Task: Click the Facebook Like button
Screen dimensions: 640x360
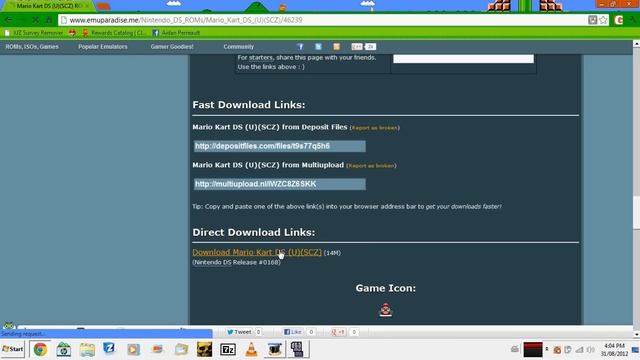Action: [x=293, y=332]
